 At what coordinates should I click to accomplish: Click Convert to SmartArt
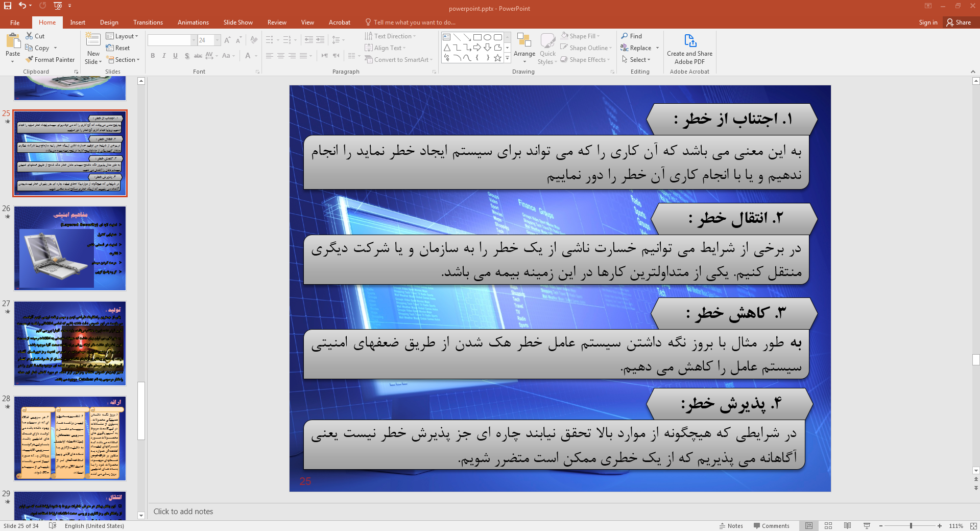tap(398, 60)
